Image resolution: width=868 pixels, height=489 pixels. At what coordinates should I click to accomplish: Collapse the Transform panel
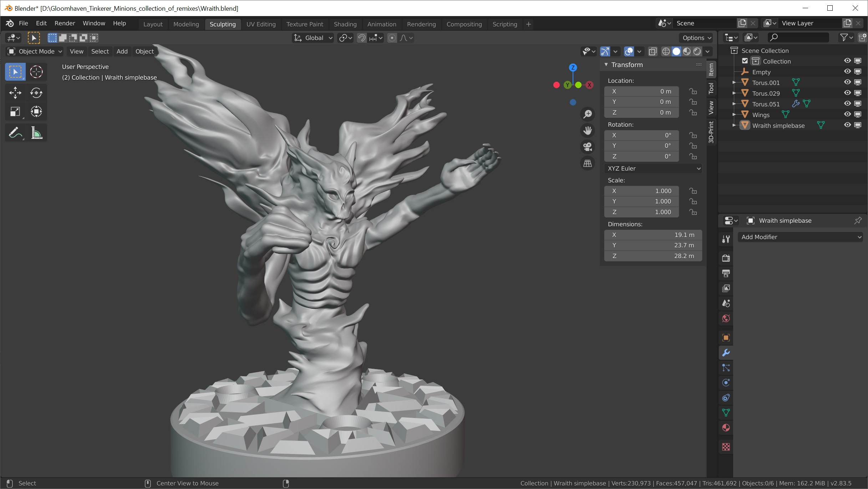pyautogui.click(x=606, y=65)
